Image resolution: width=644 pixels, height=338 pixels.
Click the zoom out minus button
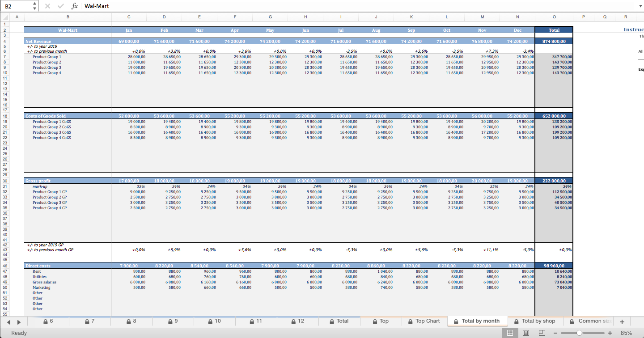555,333
